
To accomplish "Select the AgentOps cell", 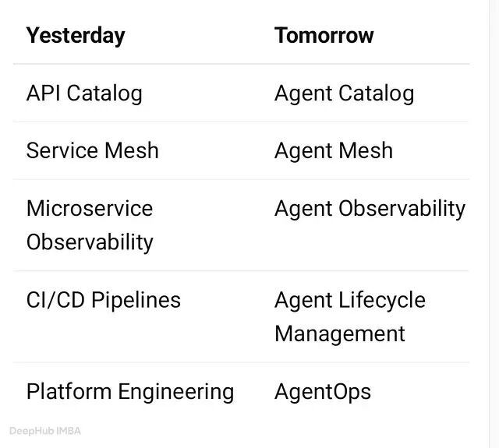I will point(323,392).
